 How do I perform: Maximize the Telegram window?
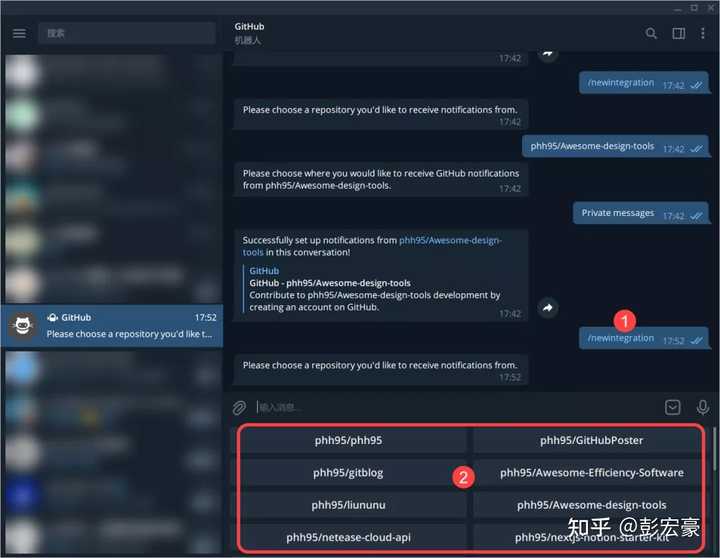694,8
